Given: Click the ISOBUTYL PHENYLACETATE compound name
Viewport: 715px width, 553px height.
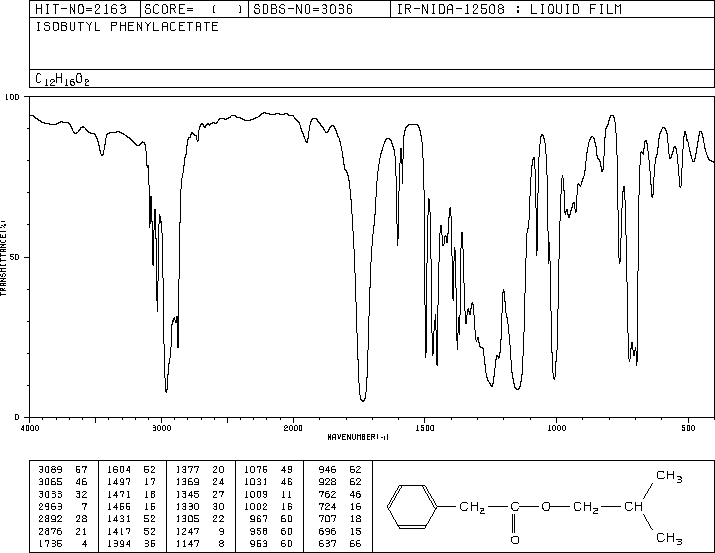Looking at the screenshot, I should [x=127, y=27].
